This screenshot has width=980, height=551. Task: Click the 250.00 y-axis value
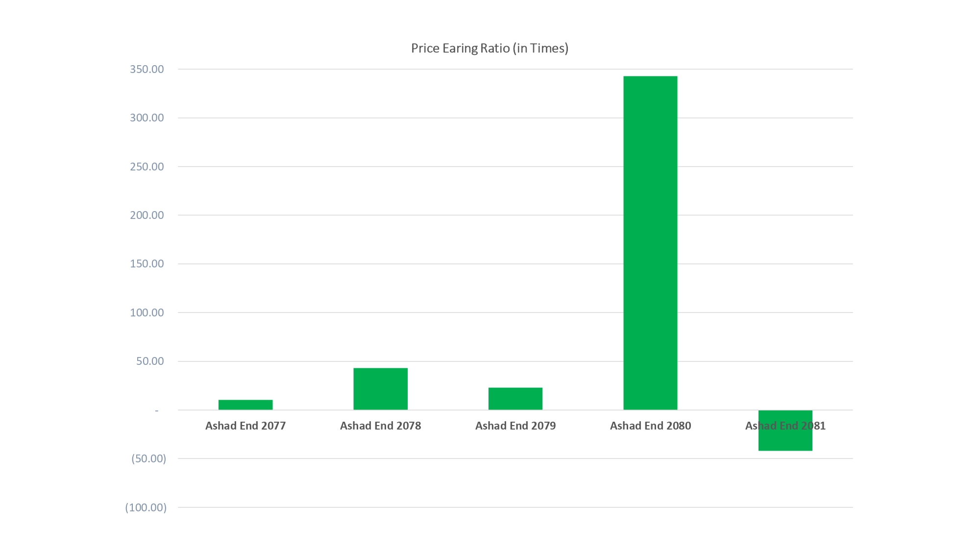point(147,167)
